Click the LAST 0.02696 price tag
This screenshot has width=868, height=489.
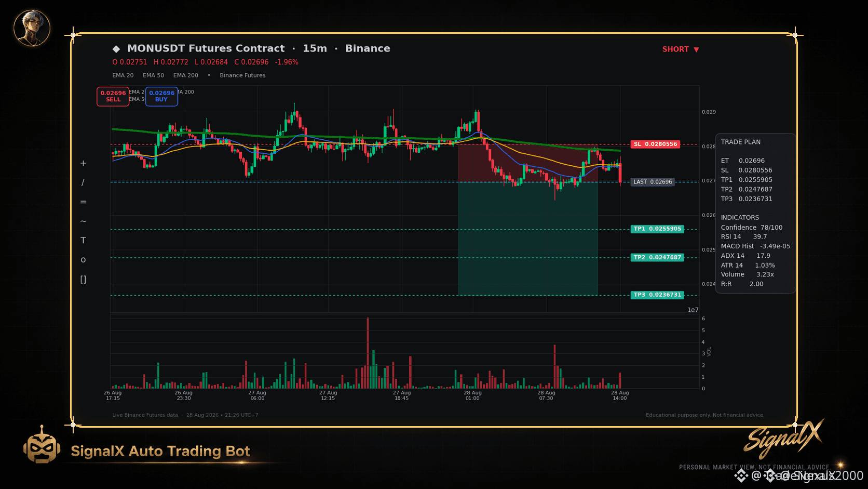[653, 182]
